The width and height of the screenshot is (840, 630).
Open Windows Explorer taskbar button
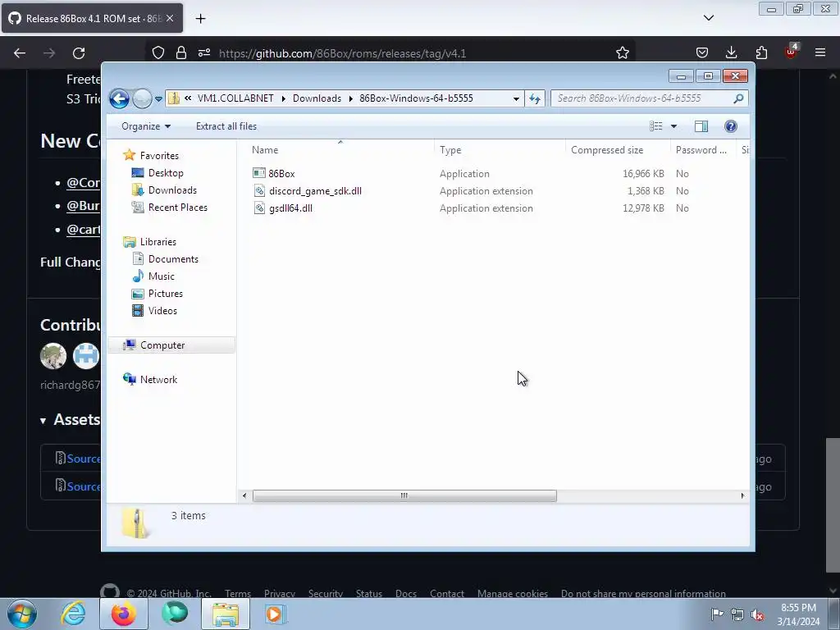coord(226,614)
